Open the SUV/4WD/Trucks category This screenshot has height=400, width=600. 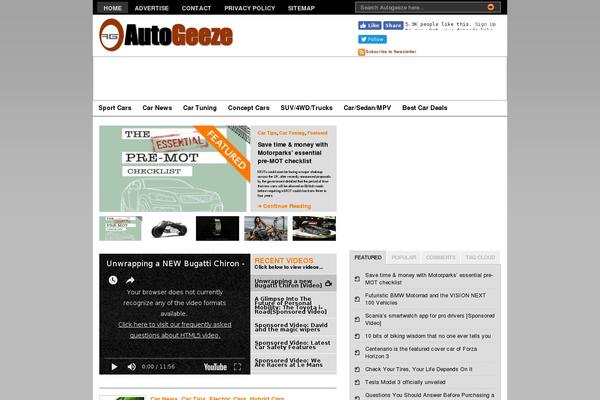[x=307, y=108]
